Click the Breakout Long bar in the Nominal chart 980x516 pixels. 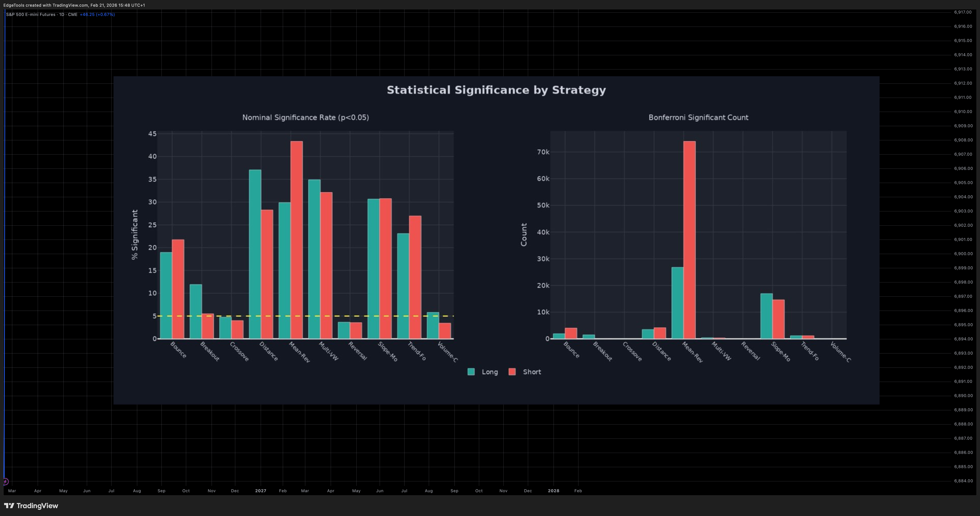point(196,311)
